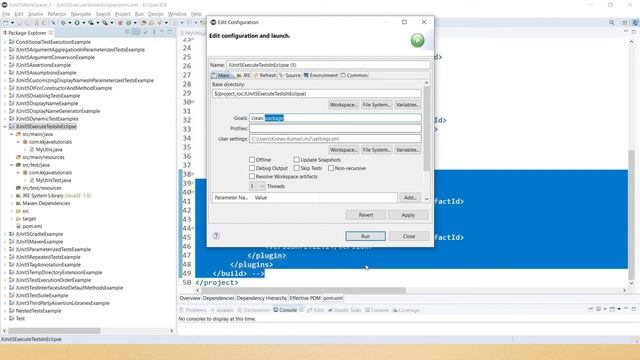This screenshot has height=360, width=640.
Task: Open the Navigate menu
Action: click(x=81, y=14)
